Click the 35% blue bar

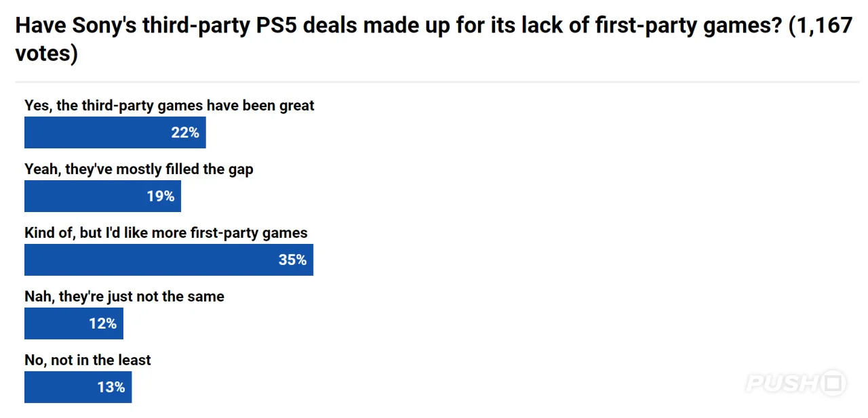click(169, 259)
